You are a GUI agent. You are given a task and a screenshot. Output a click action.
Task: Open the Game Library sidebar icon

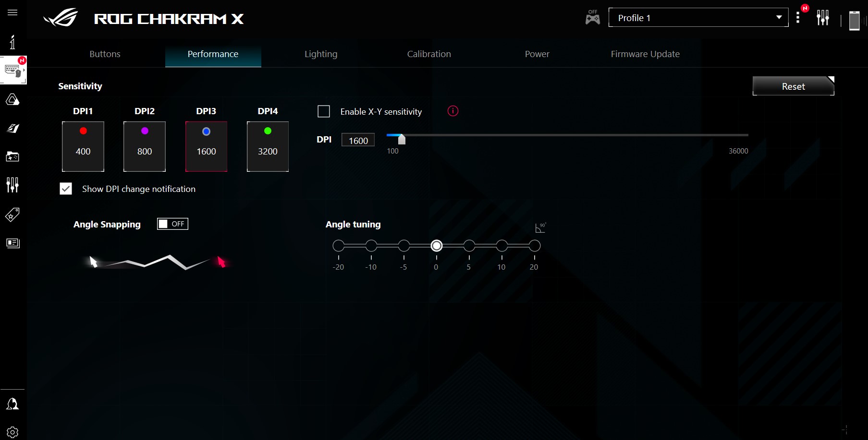12,156
